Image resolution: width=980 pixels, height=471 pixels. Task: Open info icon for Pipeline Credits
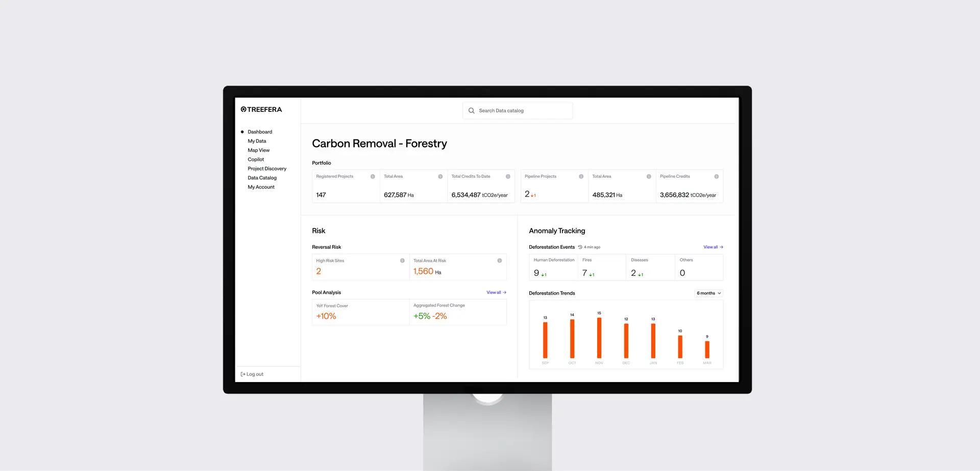pyautogui.click(x=716, y=177)
